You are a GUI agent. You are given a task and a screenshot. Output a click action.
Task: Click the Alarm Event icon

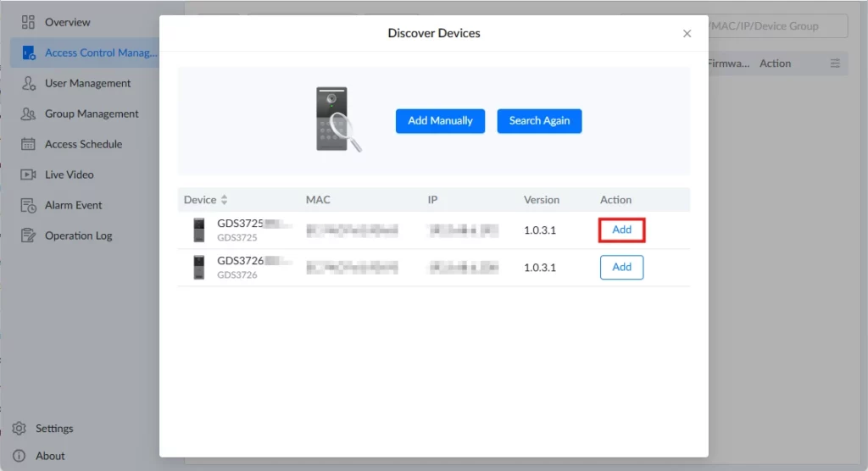click(x=28, y=205)
